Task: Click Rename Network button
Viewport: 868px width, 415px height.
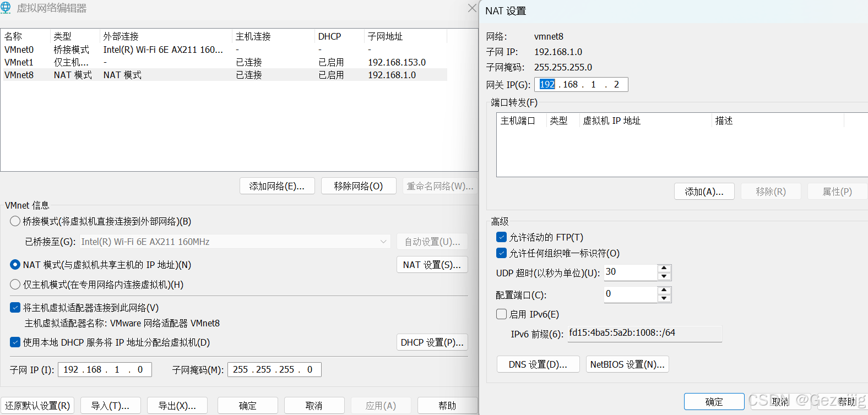Action: 440,186
